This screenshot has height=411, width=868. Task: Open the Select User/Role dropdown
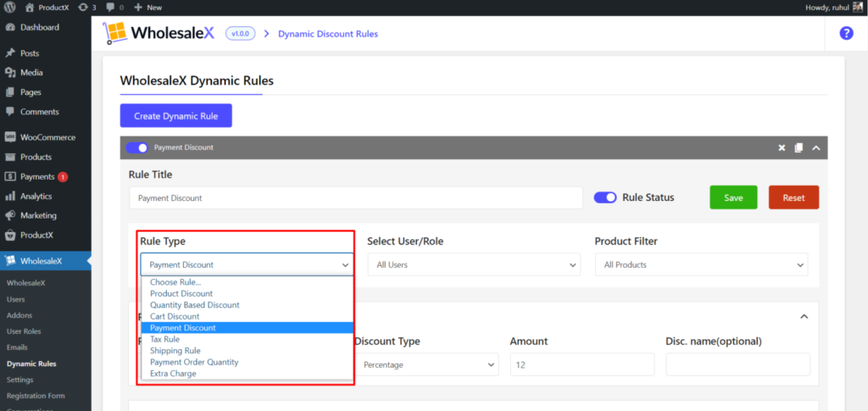474,264
